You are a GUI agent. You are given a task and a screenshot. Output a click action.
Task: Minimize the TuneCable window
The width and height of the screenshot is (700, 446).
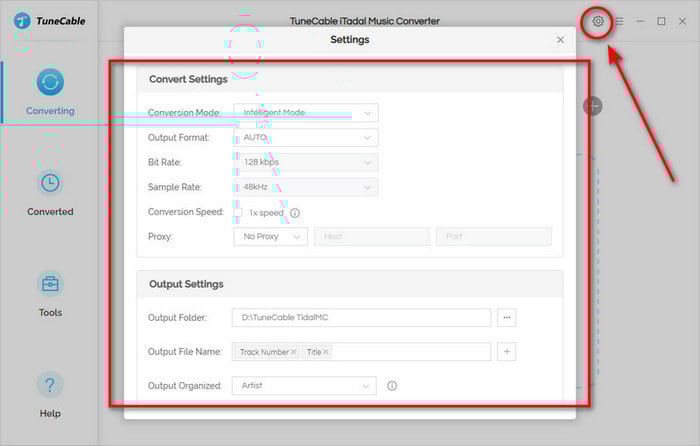pyautogui.click(x=640, y=21)
